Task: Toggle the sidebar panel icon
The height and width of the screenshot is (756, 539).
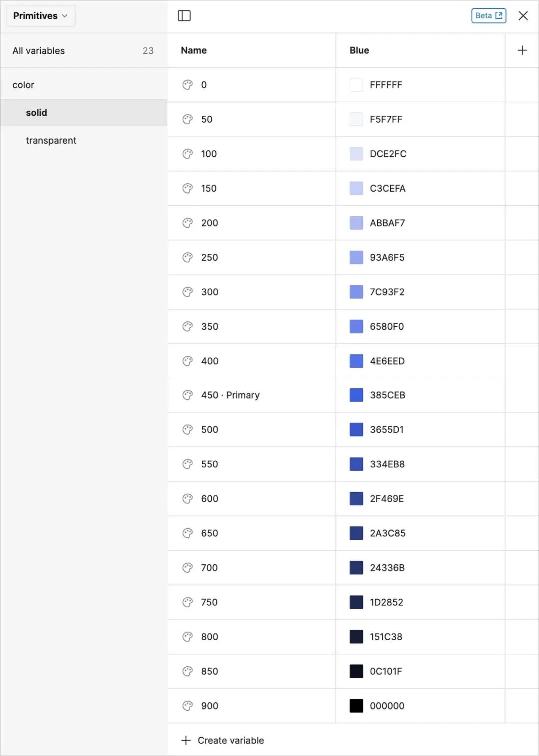Action: pyautogui.click(x=184, y=16)
